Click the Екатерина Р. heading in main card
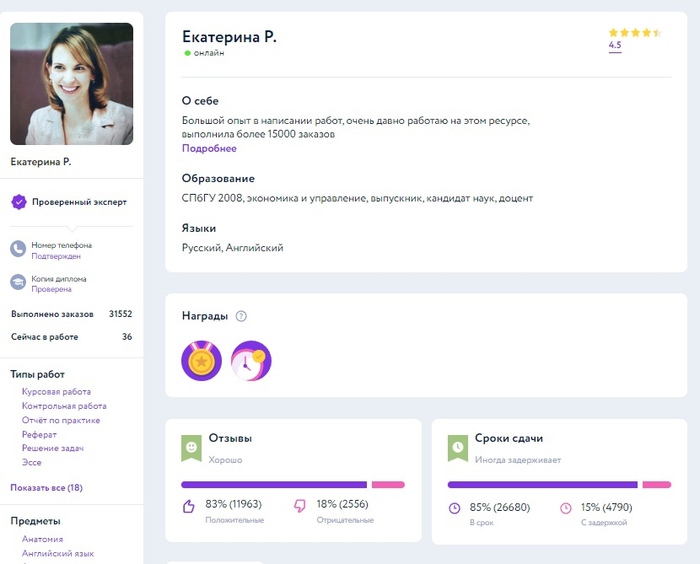The image size is (700, 564). (229, 37)
